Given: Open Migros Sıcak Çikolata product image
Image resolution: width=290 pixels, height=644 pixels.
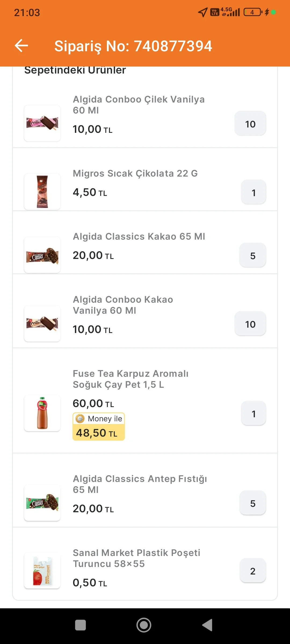Looking at the screenshot, I should (42, 192).
